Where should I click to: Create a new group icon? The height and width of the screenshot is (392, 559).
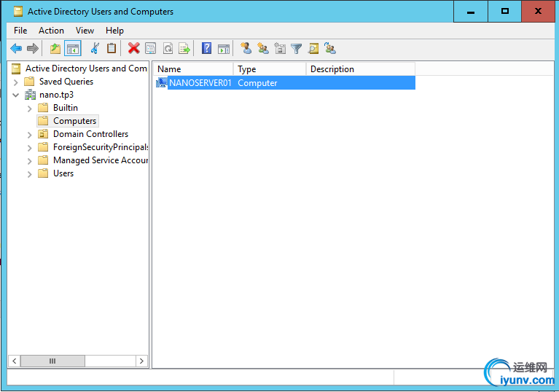263,48
